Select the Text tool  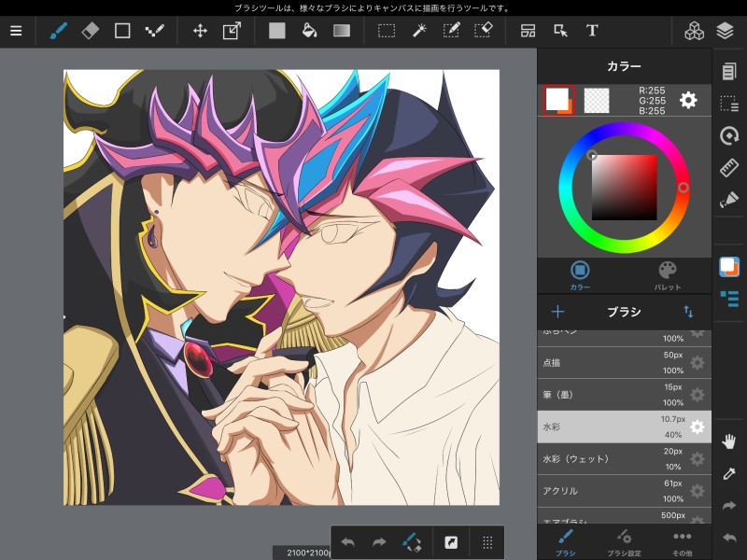(x=592, y=31)
